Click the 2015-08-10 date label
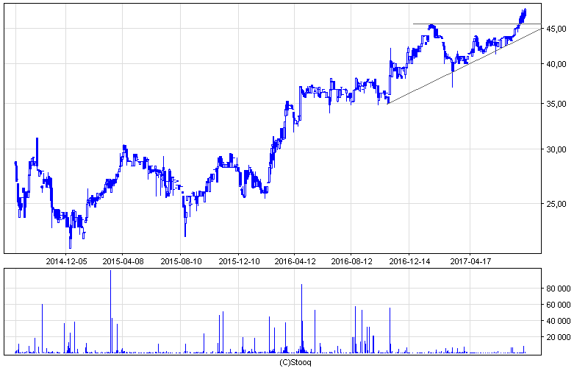588x368 pixels. coord(181,261)
